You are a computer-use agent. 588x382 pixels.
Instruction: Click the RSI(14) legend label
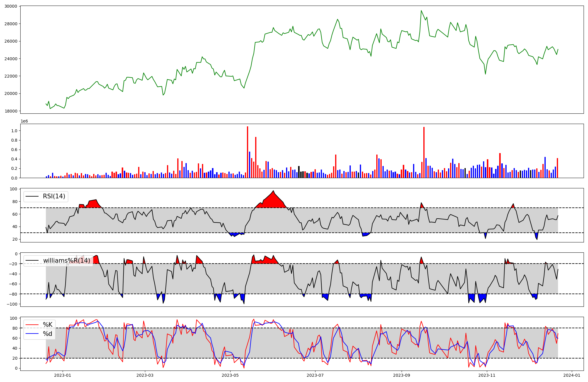tap(54, 196)
